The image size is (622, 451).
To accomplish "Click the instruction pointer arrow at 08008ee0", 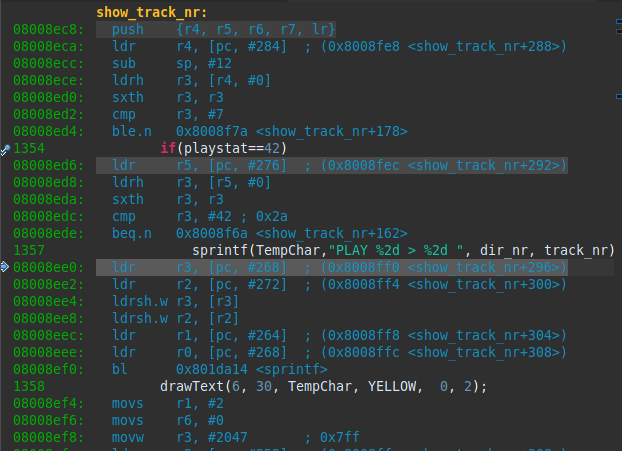I will pyautogui.click(x=5, y=267).
